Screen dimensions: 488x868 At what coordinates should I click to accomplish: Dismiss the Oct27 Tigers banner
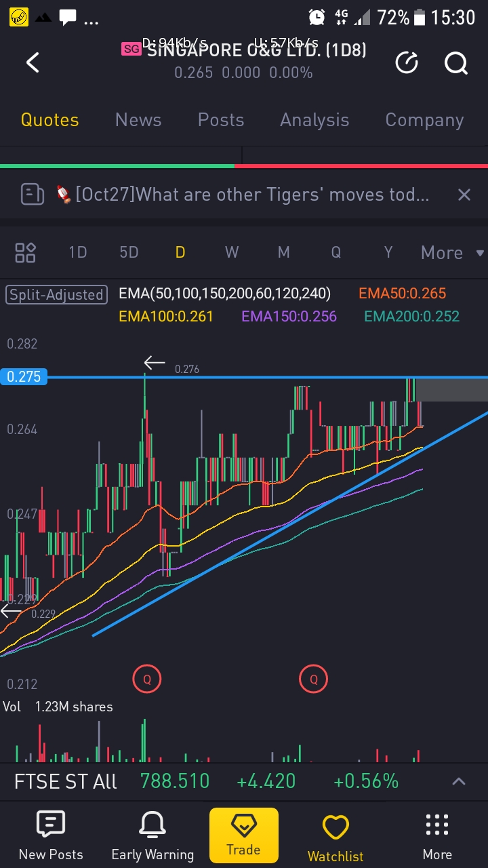(464, 195)
